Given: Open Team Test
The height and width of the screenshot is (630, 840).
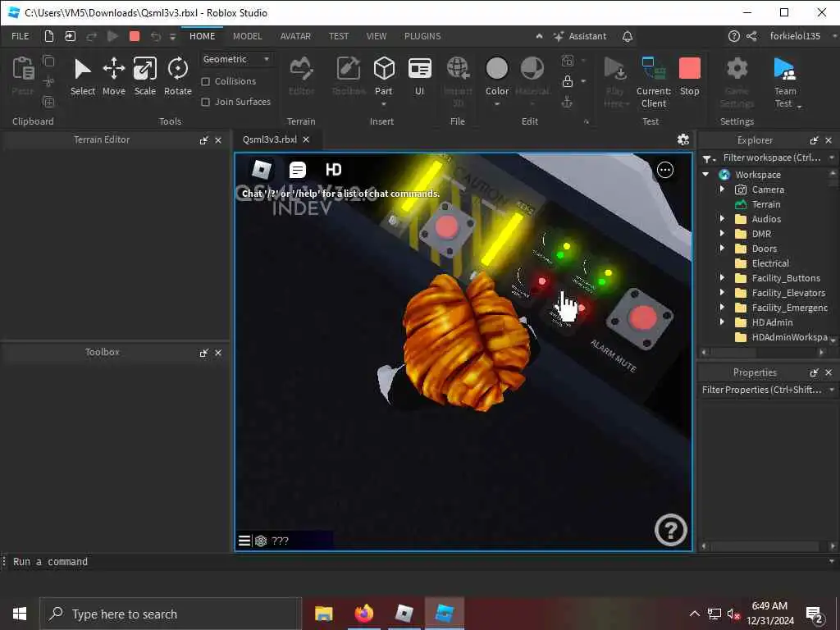Looking at the screenshot, I should [x=785, y=82].
